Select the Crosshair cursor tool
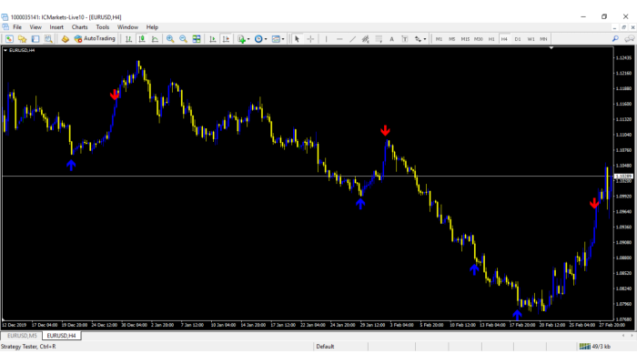 [x=311, y=39]
